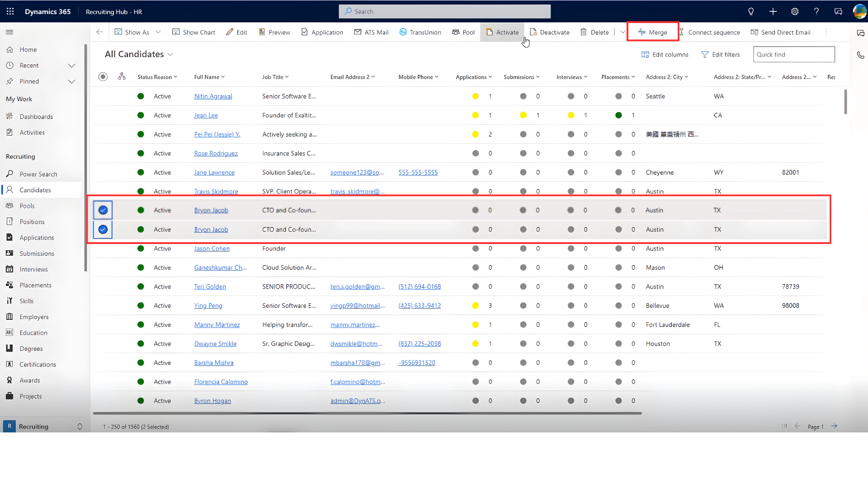Go to next page arrow

834,426
